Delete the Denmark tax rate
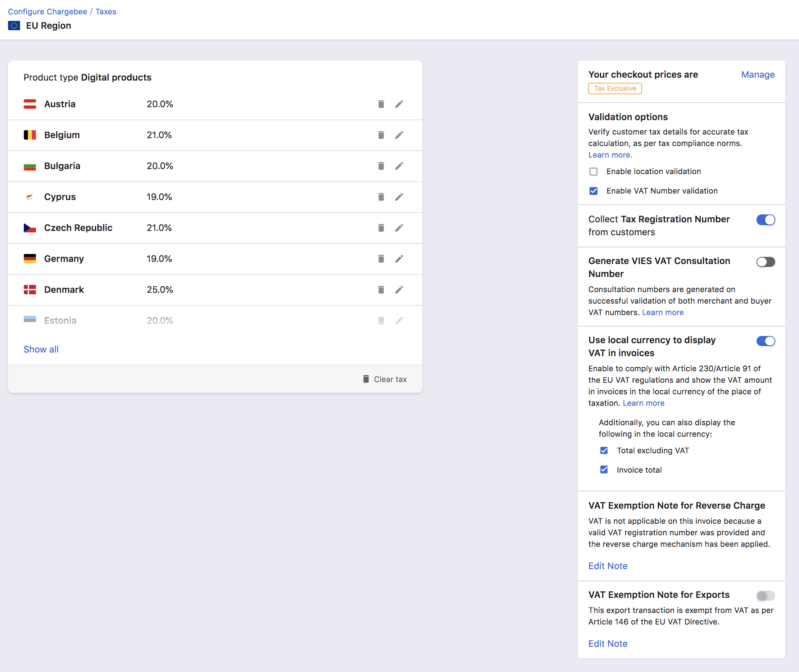Screen dimensions: 799x672 381,290
